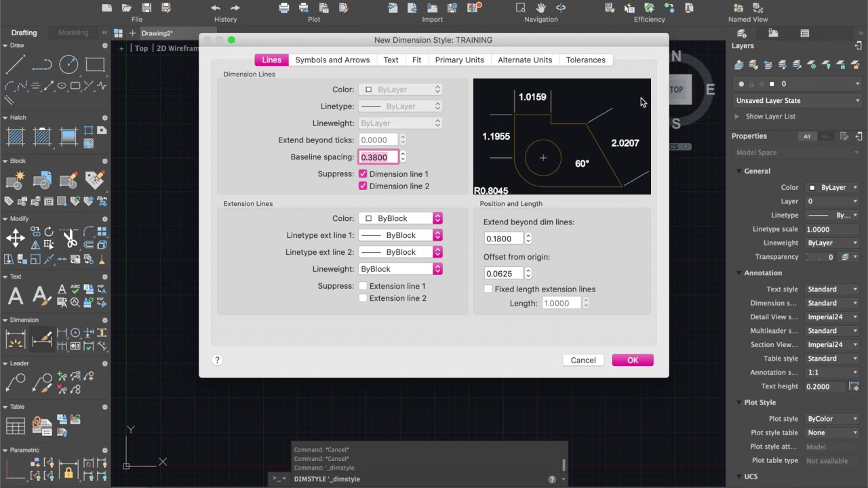The width and height of the screenshot is (868, 488).
Task: Go to the Tolerances tab
Action: coord(586,60)
